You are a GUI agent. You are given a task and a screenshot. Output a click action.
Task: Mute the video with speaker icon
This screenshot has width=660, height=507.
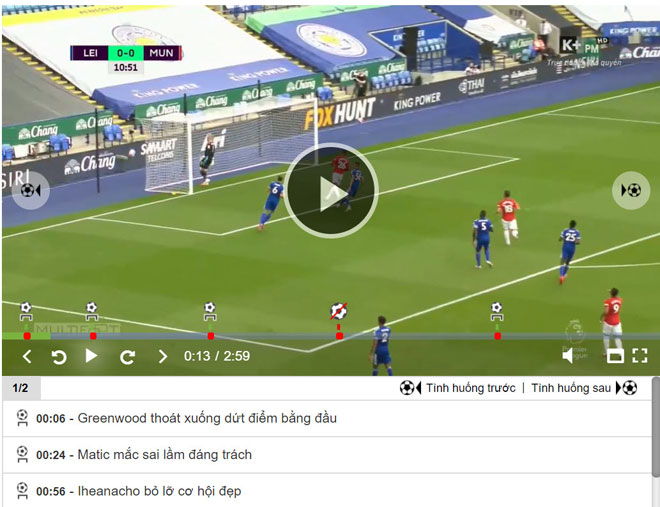(568, 356)
